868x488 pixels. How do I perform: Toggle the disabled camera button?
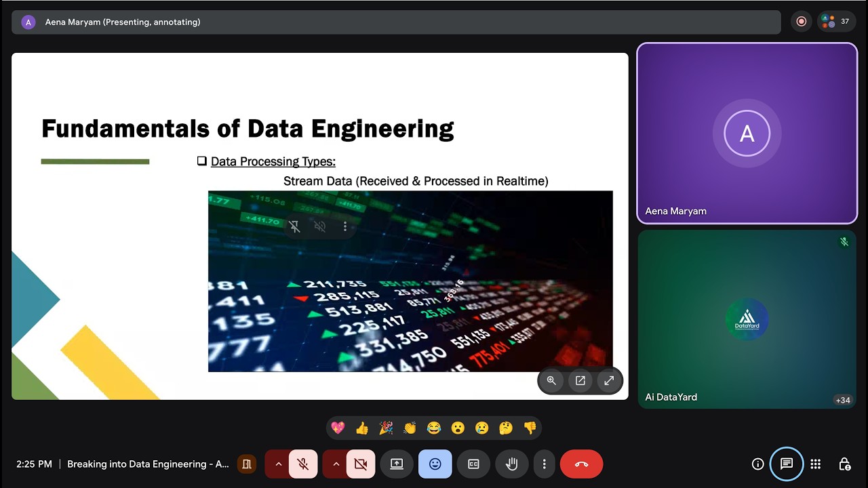(x=361, y=464)
